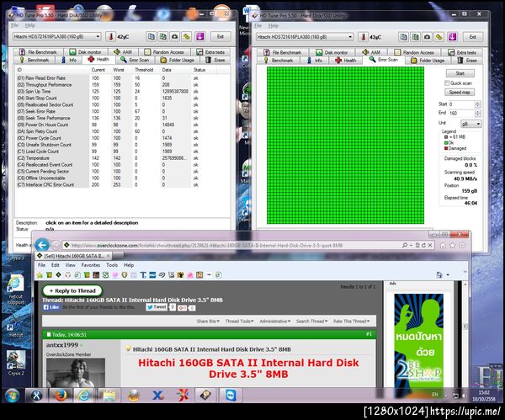Open File menu in left HD Tune window
This screenshot has width=505, height=420.
14,25
